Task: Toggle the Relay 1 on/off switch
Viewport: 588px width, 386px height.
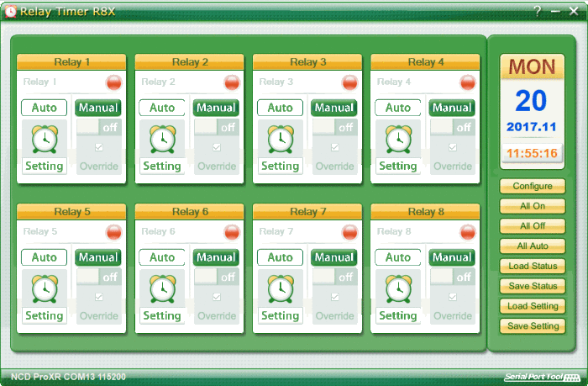Action: (x=99, y=127)
